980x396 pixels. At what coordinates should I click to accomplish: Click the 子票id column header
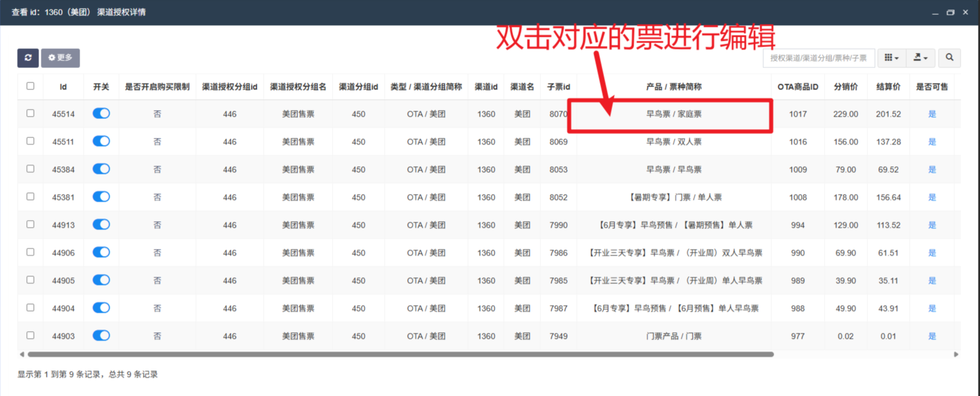(559, 87)
